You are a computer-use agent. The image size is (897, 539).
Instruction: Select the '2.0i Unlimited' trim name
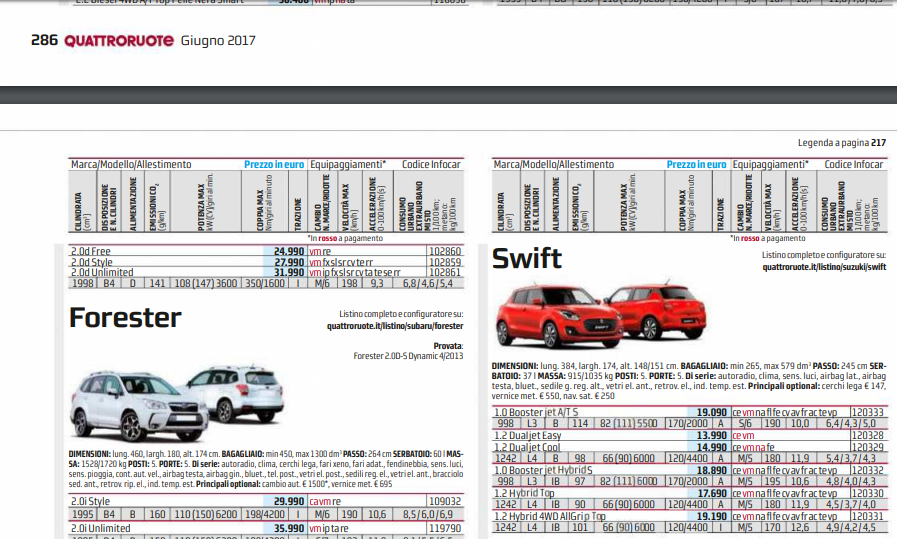101,528
